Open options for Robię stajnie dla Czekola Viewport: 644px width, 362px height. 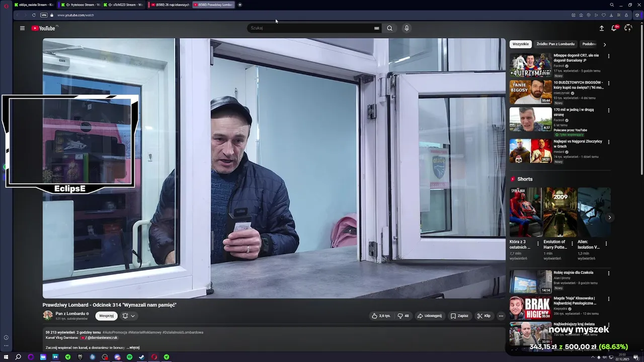pyautogui.click(x=608, y=274)
